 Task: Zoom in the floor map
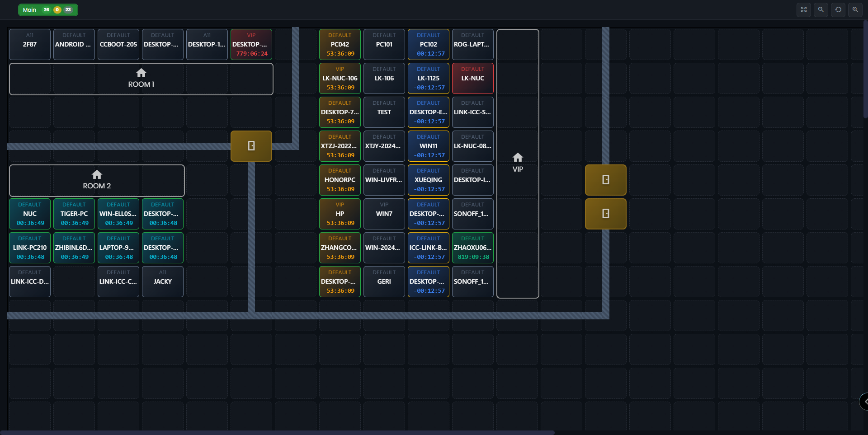coord(855,9)
